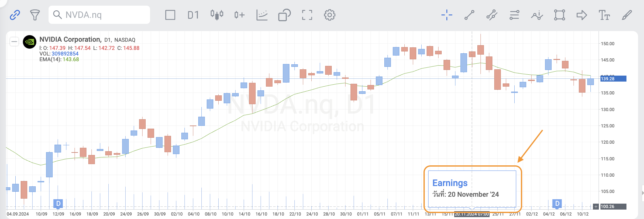The height and width of the screenshot is (219, 644).
Task: Click the VOL value 309892854
Action: coord(65,54)
